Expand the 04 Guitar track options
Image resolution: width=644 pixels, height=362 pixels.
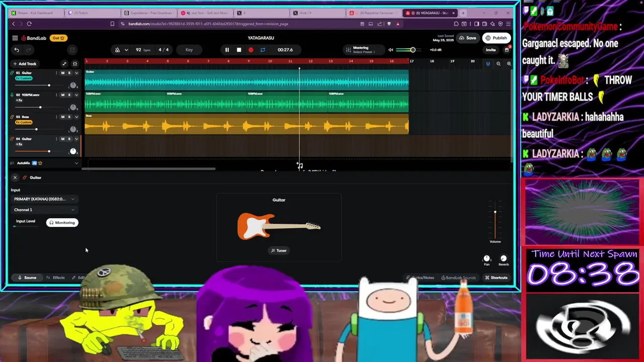[x=76, y=139]
